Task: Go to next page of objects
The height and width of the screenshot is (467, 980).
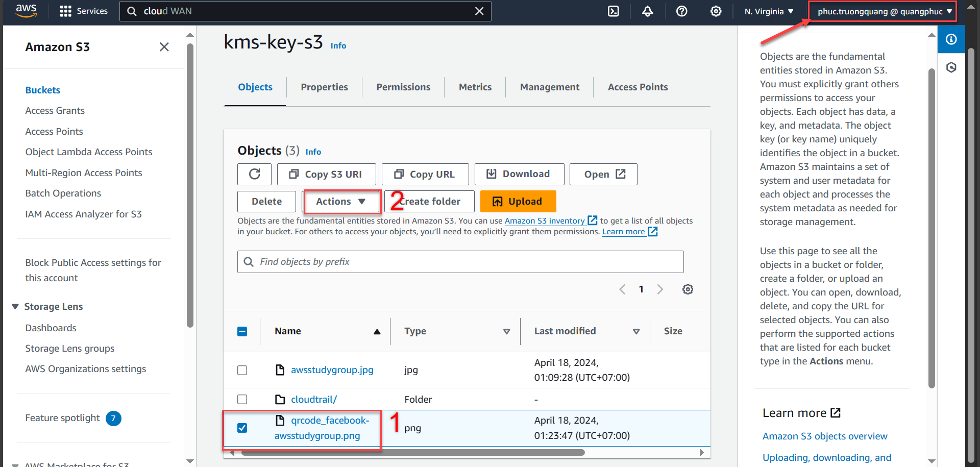Action: point(660,289)
